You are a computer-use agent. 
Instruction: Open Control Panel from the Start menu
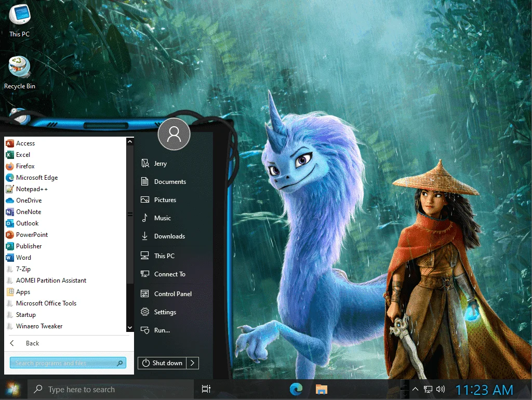[x=174, y=294]
